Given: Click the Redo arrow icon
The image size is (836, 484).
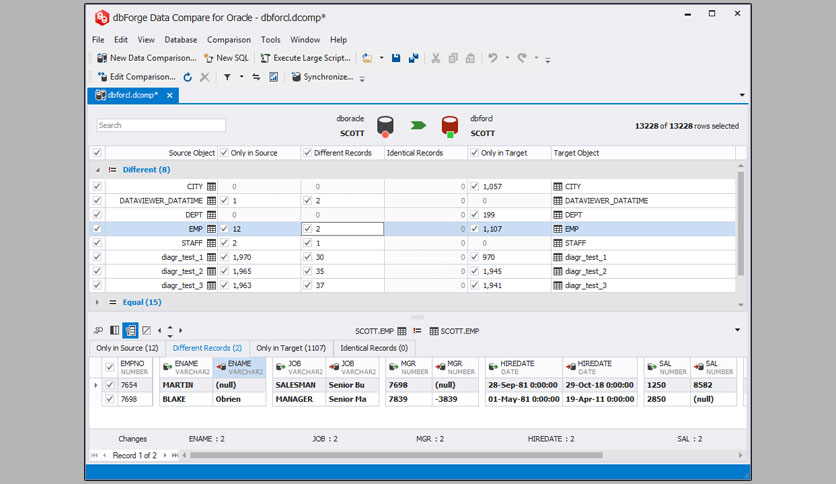Looking at the screenshot, I should (x=522, y=58).
